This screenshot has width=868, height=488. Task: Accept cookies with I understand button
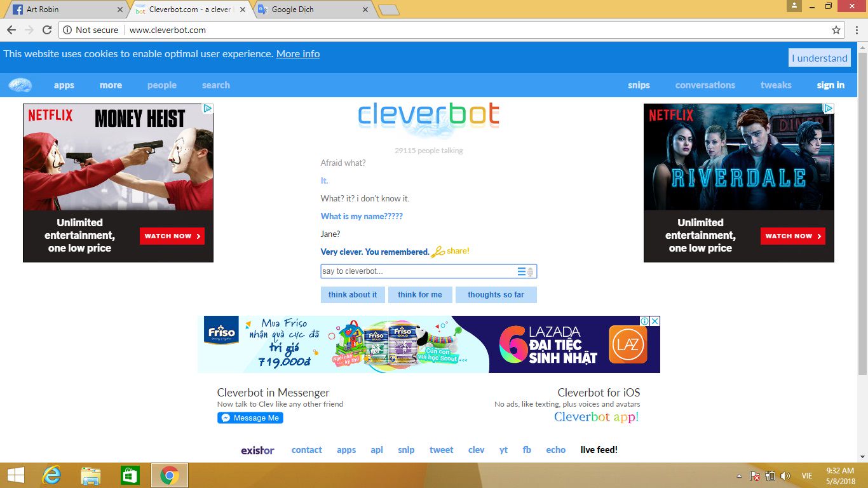point(820,58)
